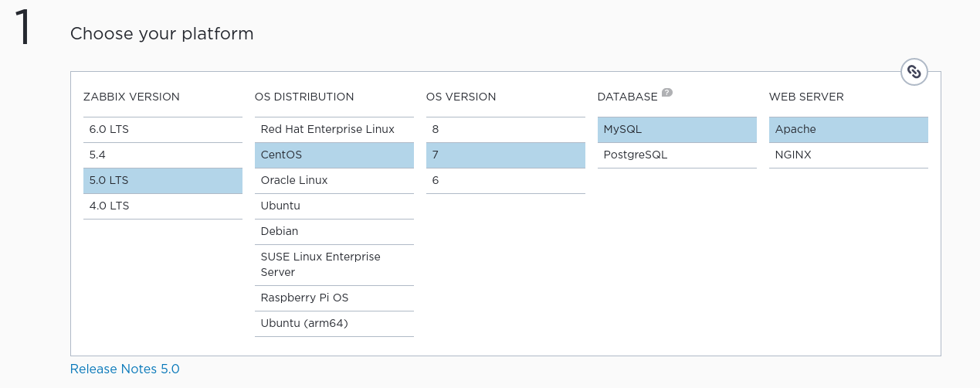980x388 pixels.
Task: Select Raspberry Pi OS distribution
Action: coord(334,298)
